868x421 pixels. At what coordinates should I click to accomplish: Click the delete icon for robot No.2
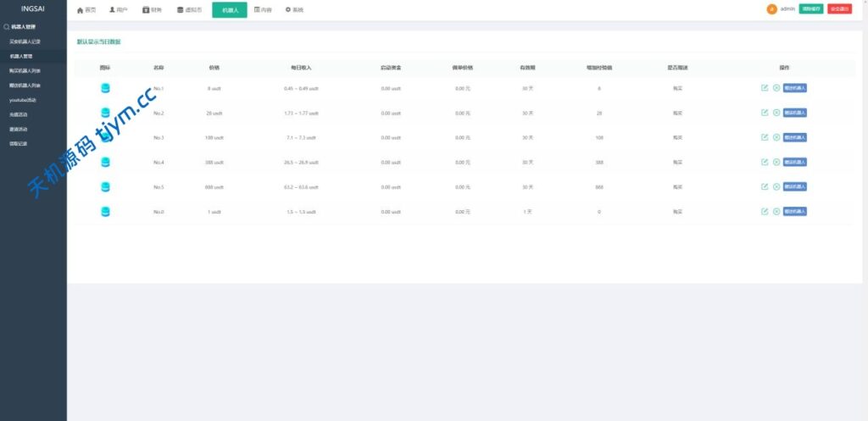coord(776,113)
